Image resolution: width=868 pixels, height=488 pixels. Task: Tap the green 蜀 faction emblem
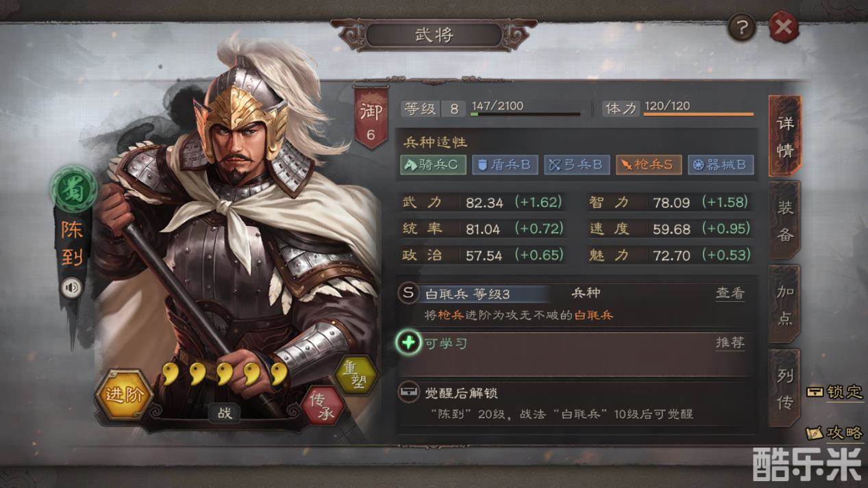pyautogui.click(x=73, y=190)
